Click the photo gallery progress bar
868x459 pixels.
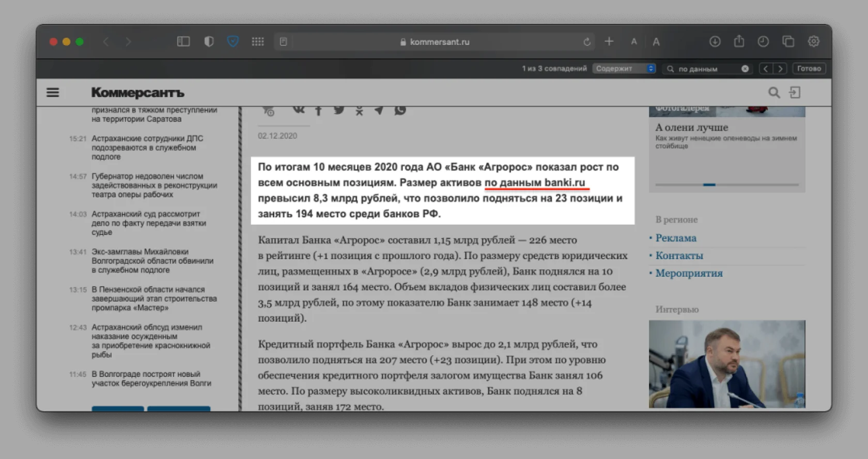pyautogui.click(x=727, y=184)
